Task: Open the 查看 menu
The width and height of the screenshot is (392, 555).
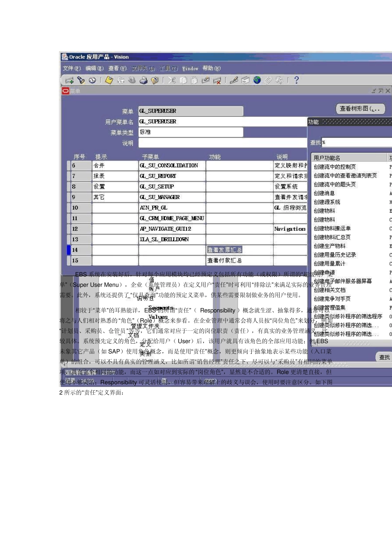Action: click(x=117, y=69)
